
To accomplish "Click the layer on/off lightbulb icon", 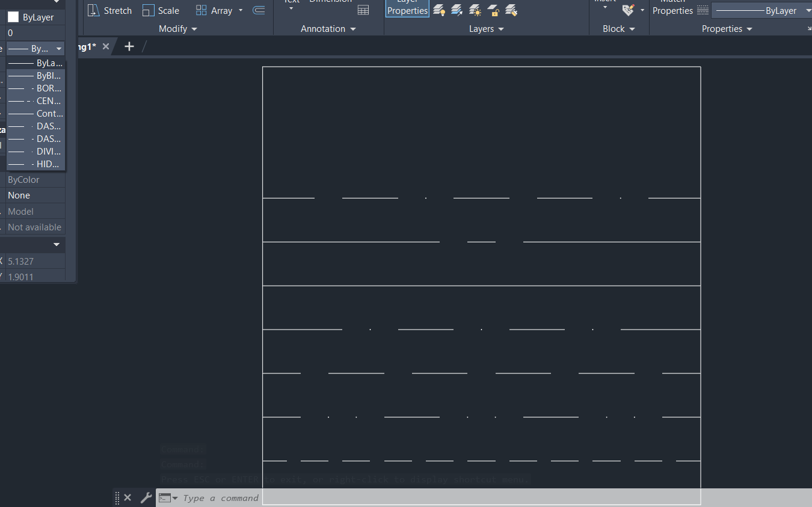I will tap(439, 10).
